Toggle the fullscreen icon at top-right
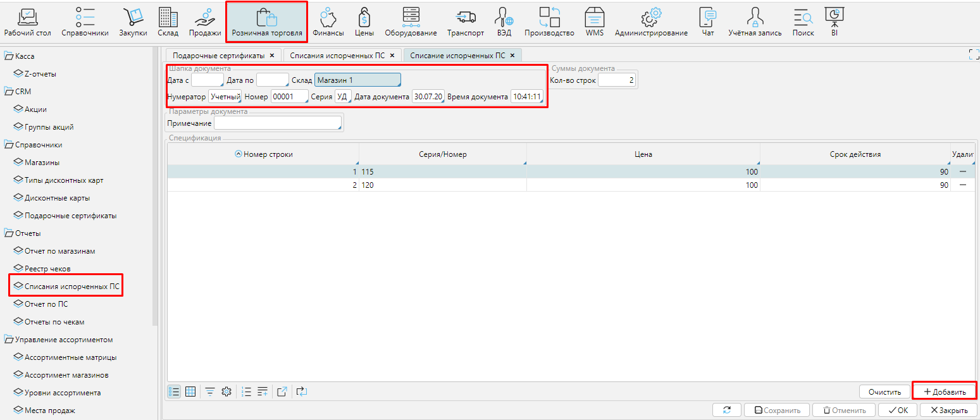The width and height of the screenshot is (980, 420). pyautogui.click(x=974, y=55)
